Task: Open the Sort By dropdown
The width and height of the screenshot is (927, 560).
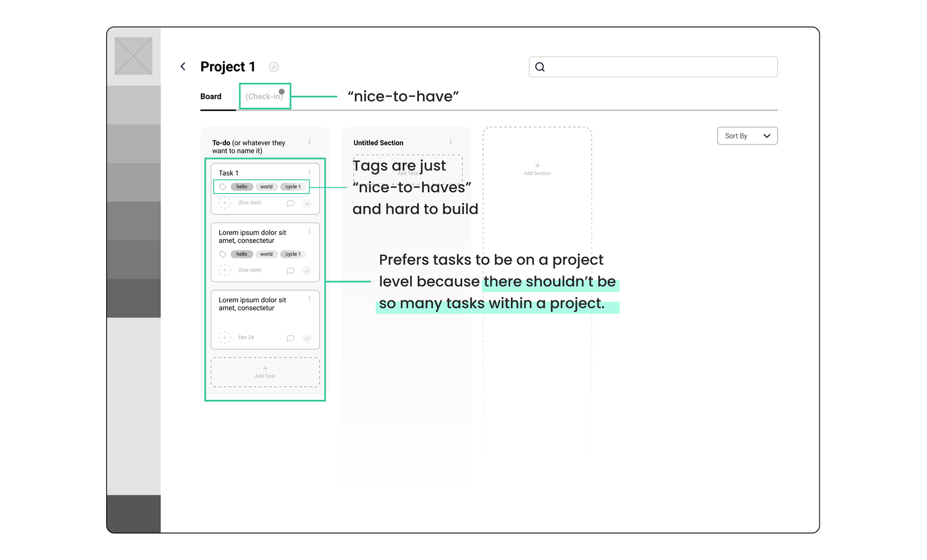Action: coord(747,136)
